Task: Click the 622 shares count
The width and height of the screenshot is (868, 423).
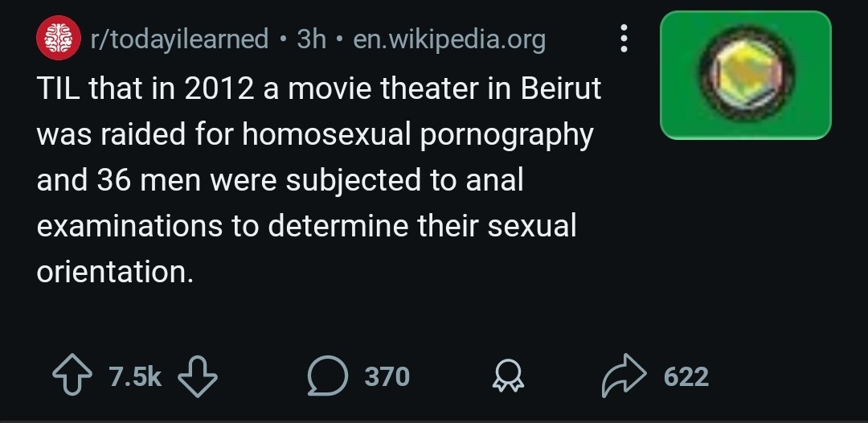Action: (x=686, y=376)
